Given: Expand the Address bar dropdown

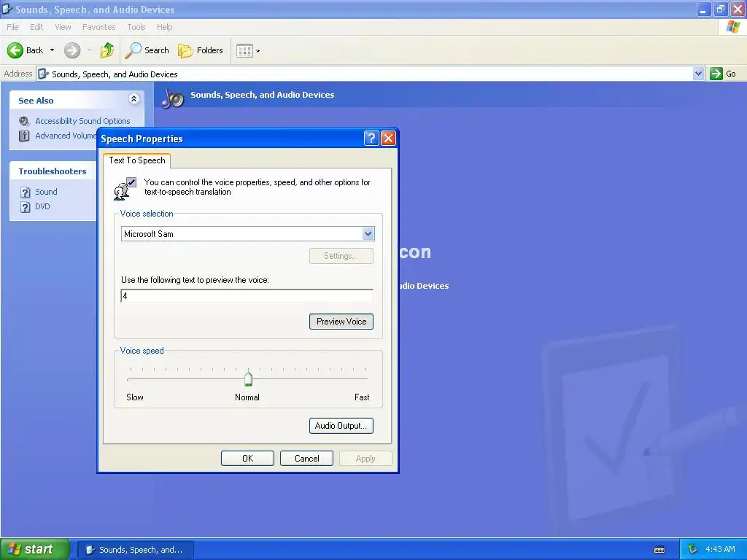Looking at the screenshot, I should 698,74.
